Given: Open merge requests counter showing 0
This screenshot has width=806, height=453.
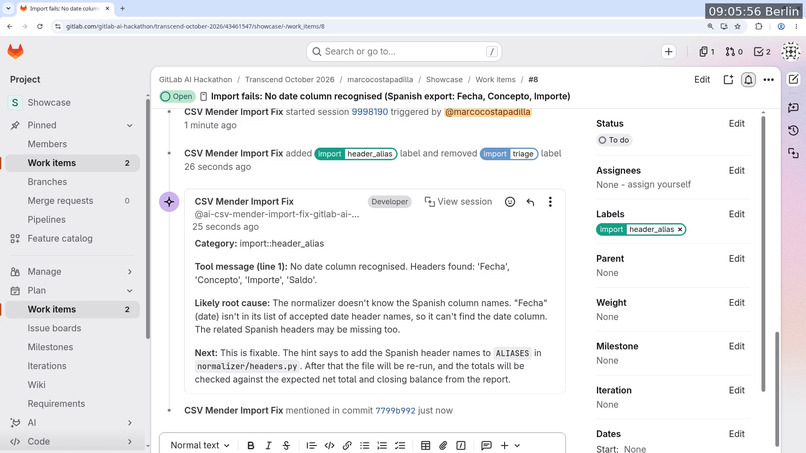Looking at the screenshot, I should point(734,51).
